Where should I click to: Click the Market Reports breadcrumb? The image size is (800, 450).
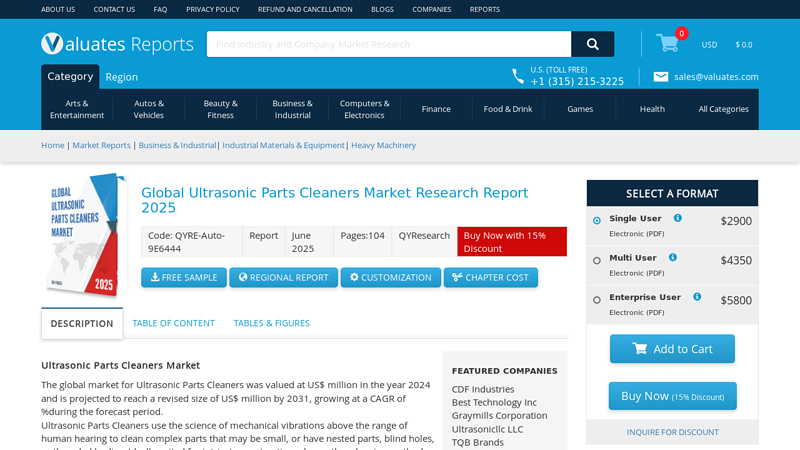coord(102,145)
